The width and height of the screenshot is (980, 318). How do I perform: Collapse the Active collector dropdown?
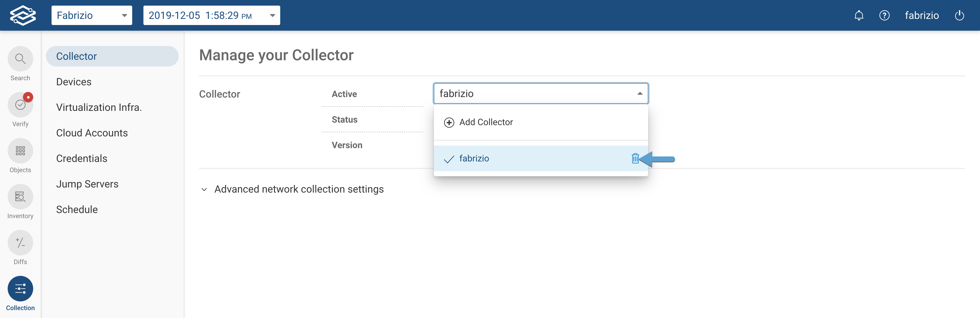[640, 93]
